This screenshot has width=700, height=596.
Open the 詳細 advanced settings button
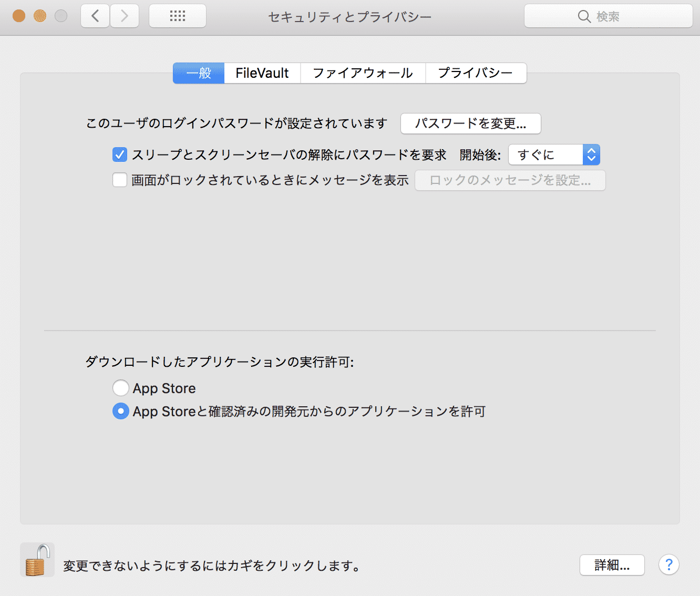pos(612,565)
